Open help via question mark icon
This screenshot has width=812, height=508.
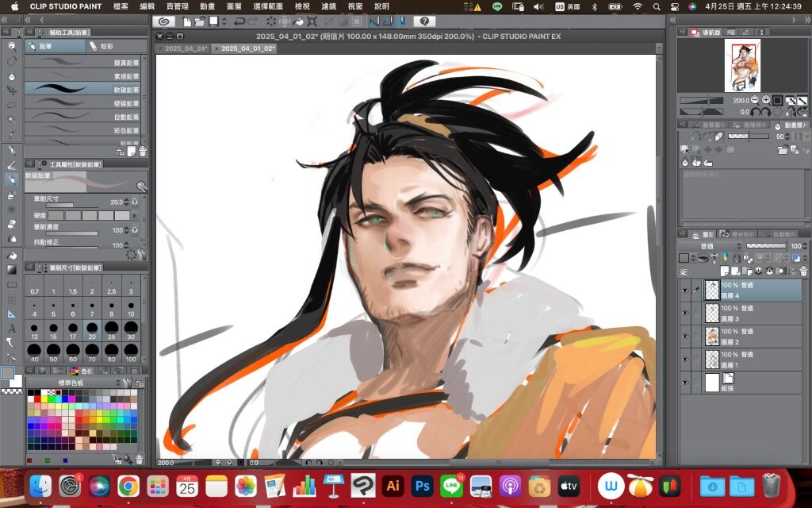425,21
